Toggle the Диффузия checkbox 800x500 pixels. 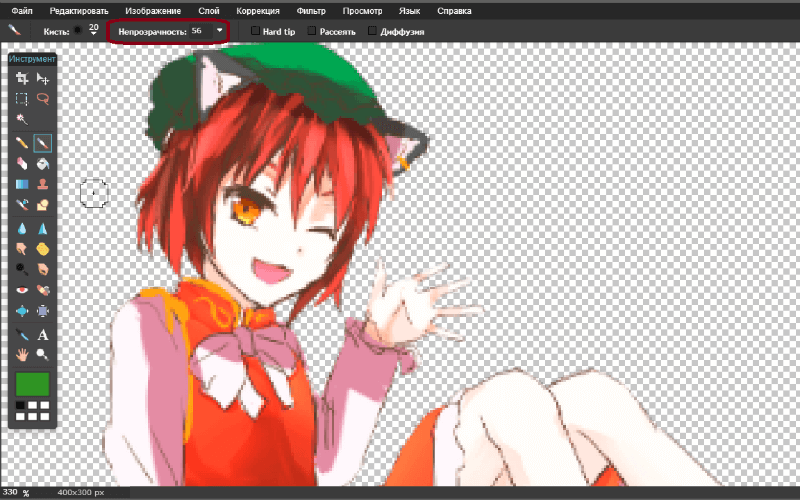pos(373,31)
